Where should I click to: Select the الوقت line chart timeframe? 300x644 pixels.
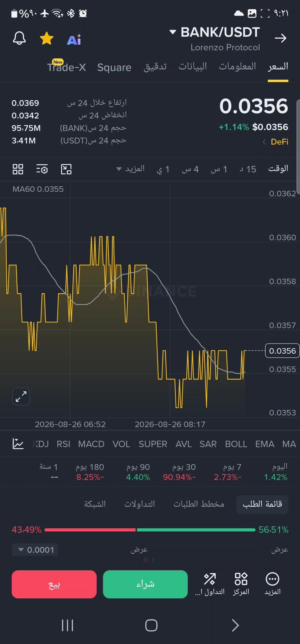pyautogui.click(x=278, y=169)
